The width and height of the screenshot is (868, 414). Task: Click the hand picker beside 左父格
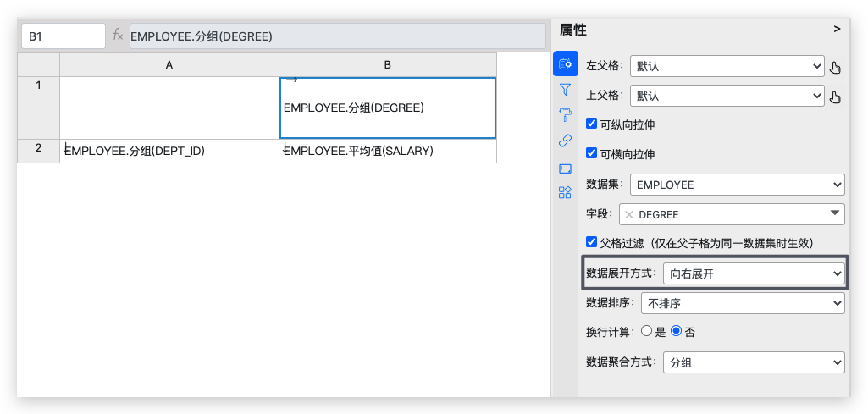click(x=835, y=68)
